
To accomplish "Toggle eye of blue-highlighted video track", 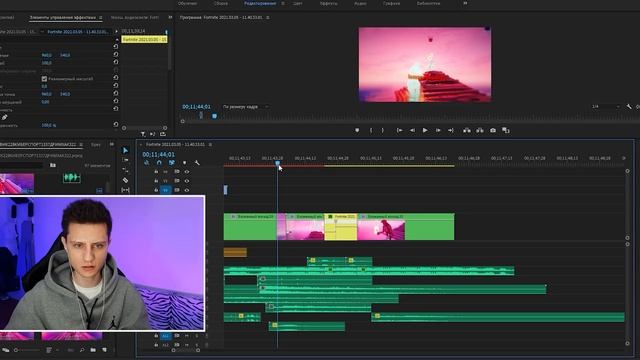I will click(187, 190).
